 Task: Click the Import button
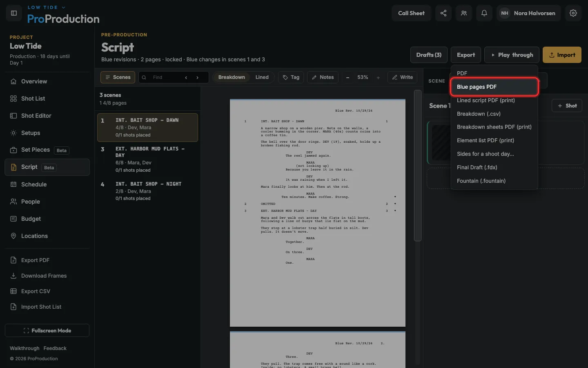pos(562,55)
